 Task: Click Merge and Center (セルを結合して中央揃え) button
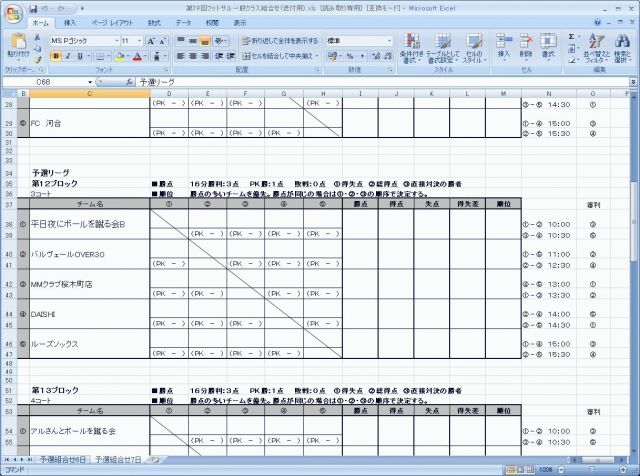(x=279, y=57)
